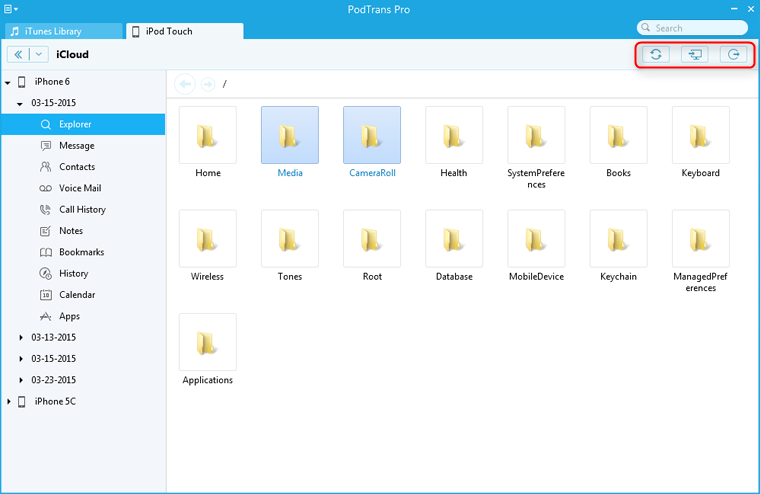Image resolution: width=760 pixels, height=494 pixels.
Task: Click the export/logout arrow icon
Action: tap(733, 54)
